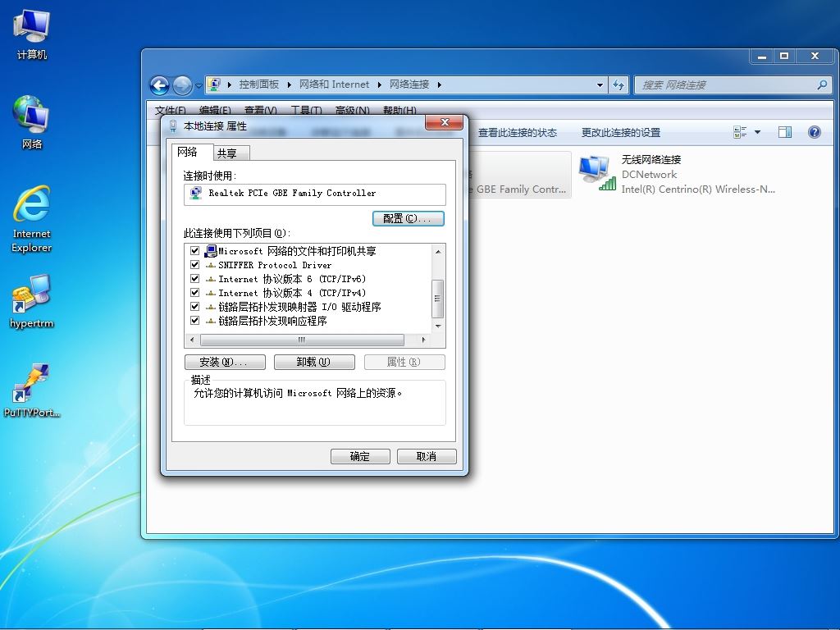The height and width of the screenshot is (630, 840).
Task: Open the 查看(V) menu
Action: pos(260,110)
